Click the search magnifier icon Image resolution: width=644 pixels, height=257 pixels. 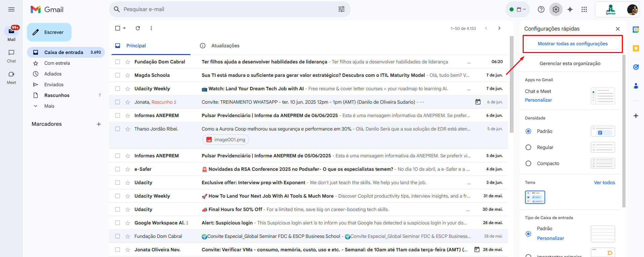point(117,9)
